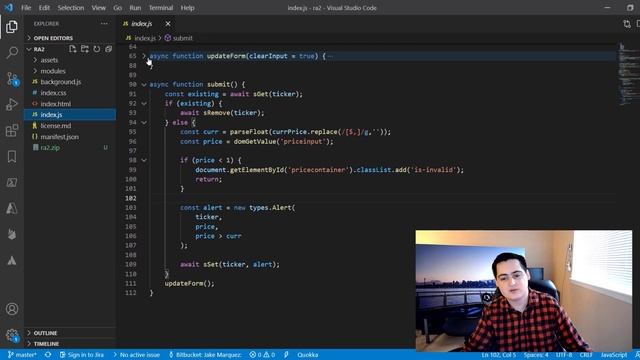Fold the if price block at line 98
Screen dimensions: 640x360
[x=144, y=160]
